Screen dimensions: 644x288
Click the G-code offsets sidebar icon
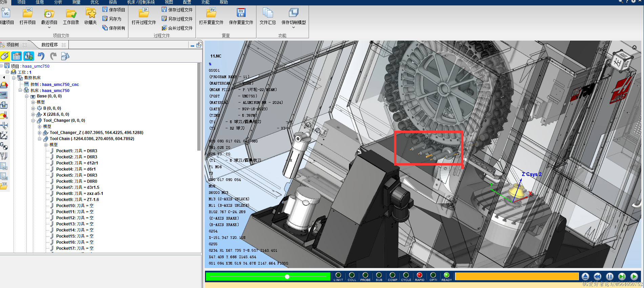4,146
